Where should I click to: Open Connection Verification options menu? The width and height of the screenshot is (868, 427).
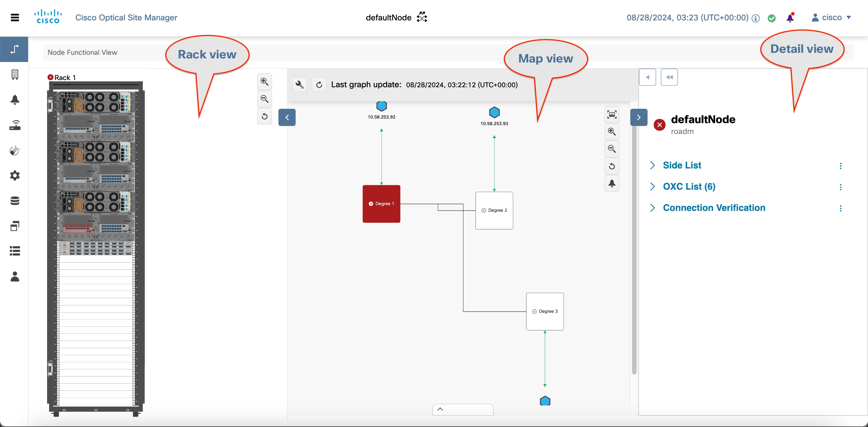(841, 208)
